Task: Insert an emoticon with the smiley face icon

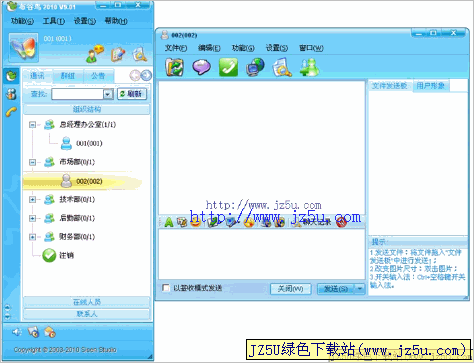Action: [195, 222]
